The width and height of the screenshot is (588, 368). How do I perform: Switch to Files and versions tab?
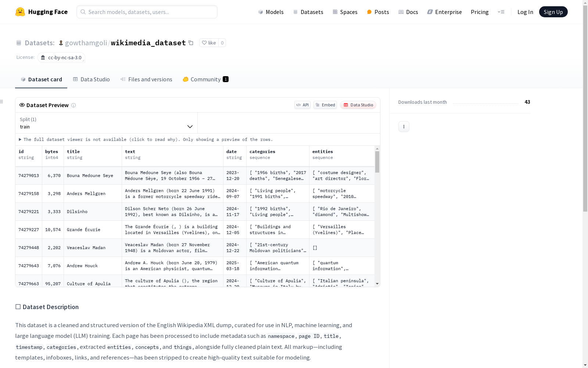(x=146, y=79)
